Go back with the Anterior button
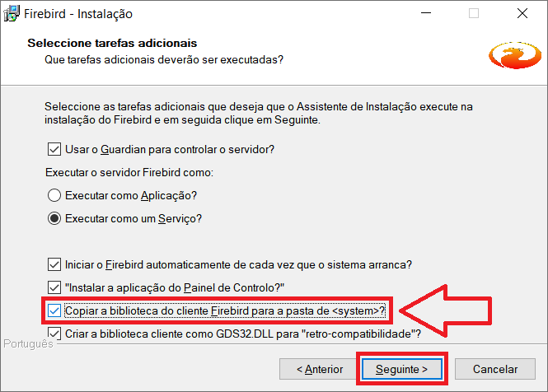 coord(320,369)
